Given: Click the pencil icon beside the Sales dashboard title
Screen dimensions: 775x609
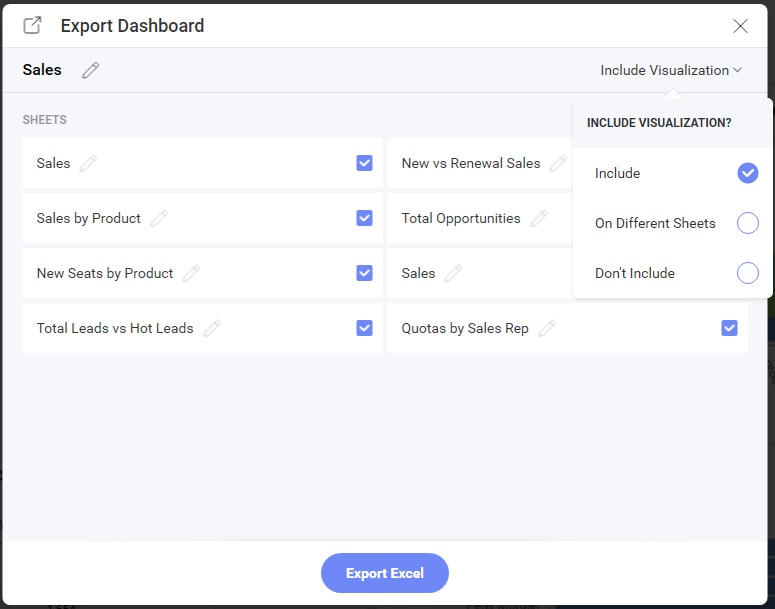Looking at the screenshot, I should pyautogui.click(x=91, y=70).
